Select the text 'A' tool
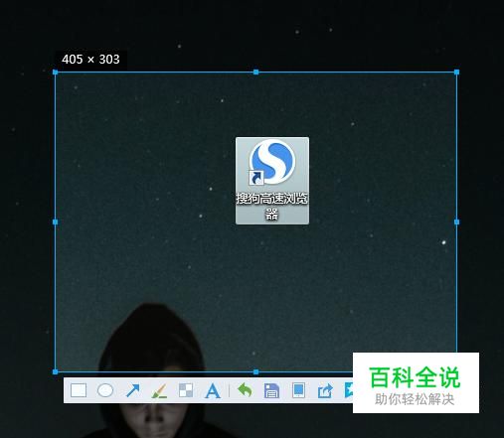504x438 pixels. [213, 390]
